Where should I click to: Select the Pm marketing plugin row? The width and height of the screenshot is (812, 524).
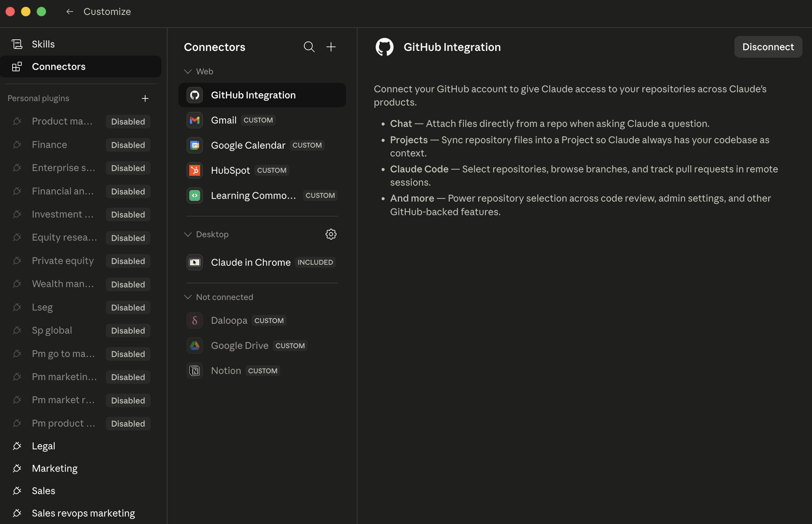click(x=81, y=377)
